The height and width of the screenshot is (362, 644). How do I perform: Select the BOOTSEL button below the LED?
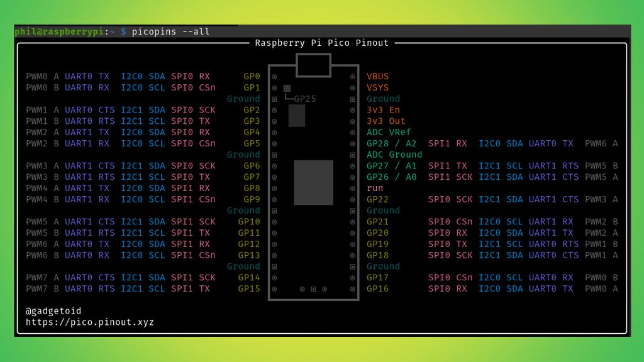coord(297,116)
